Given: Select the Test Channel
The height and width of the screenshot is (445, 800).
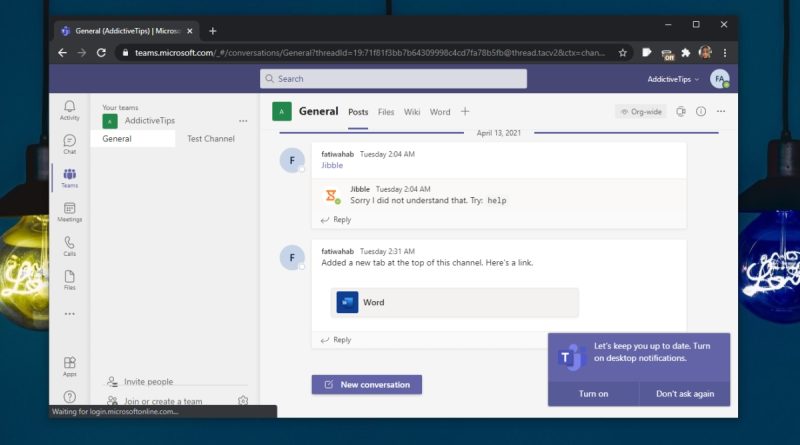Looking at the screenshot, I should pyautogui.click(x=211, y=139).
